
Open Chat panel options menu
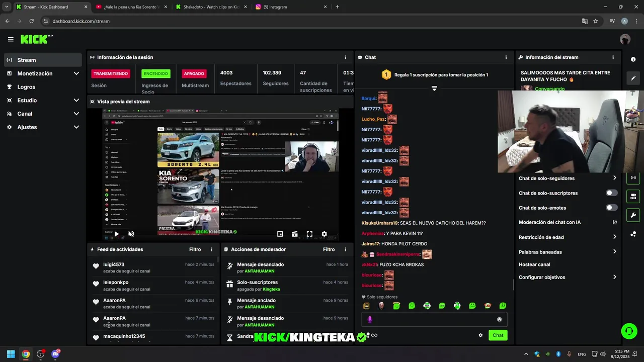[506, 57]
